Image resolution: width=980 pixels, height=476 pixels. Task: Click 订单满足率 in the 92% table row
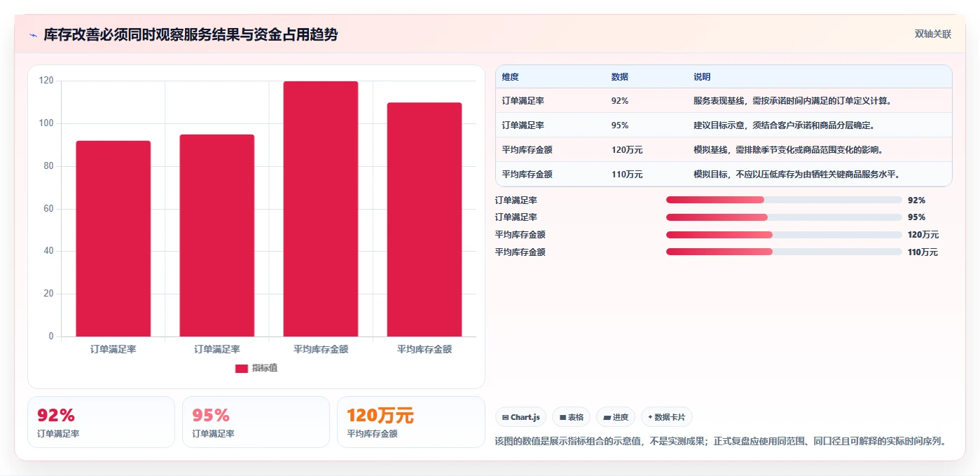pyautogui.click(x=523, y=101)
